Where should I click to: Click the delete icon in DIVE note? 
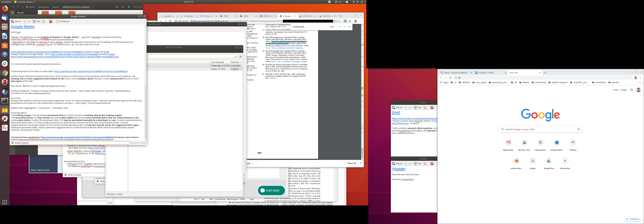tap(432, 108)
